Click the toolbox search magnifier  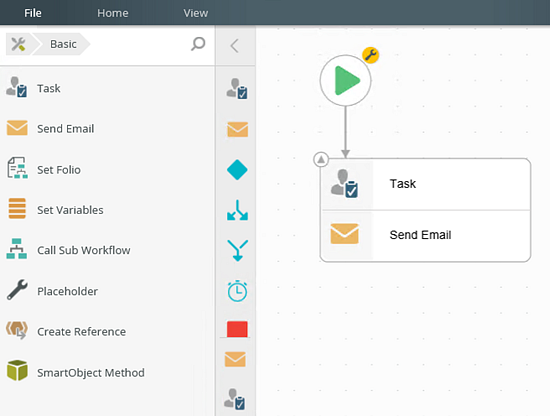(x=198, y=44)
